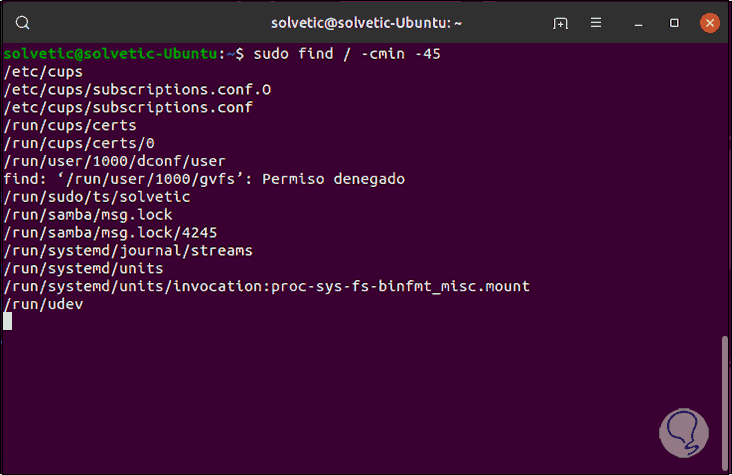This screenshot has width=732, height=475.
Task: Close the terminal window
Action: pos(709,22)
